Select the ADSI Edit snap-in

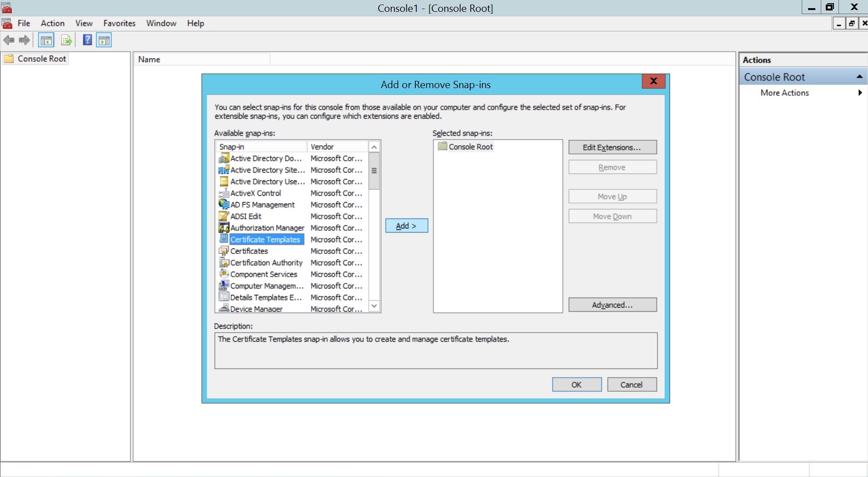[x=247, y=216]
